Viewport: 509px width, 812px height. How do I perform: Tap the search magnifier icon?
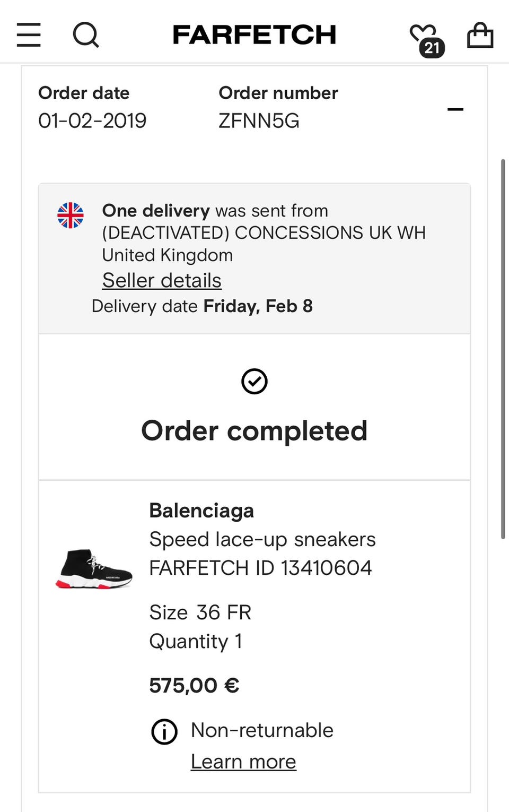click(85, 35)
